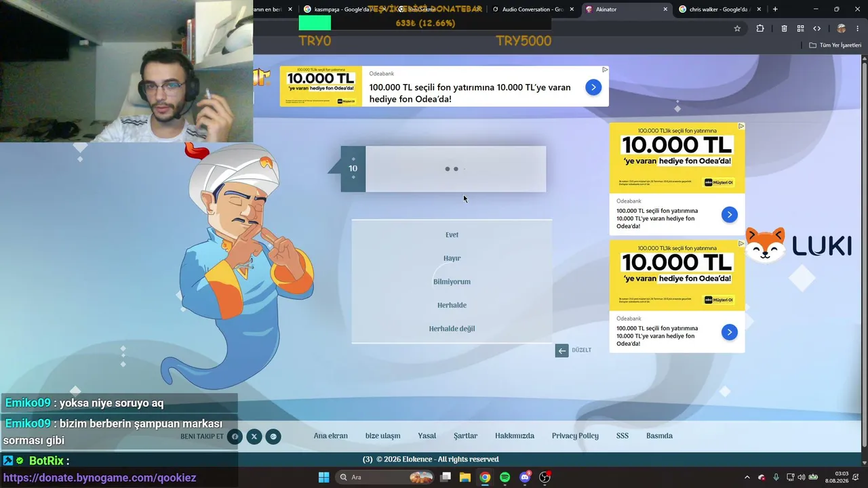
Task: Open the Windows Start menu
Action: tap(323, 477)
